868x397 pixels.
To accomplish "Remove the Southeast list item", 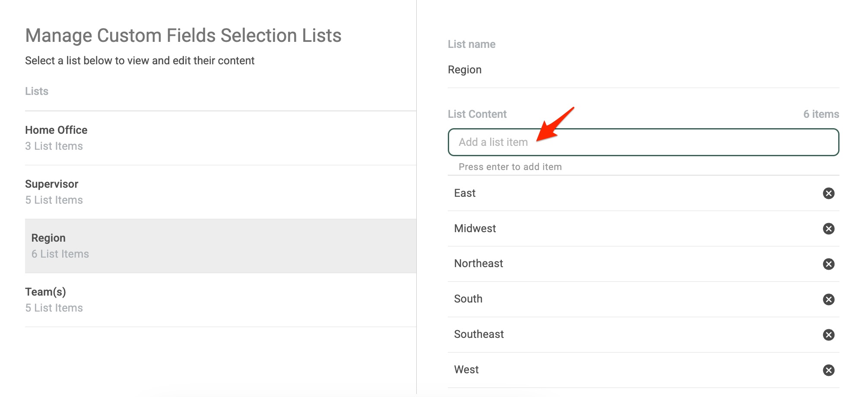I will click(x=828, y=335).
